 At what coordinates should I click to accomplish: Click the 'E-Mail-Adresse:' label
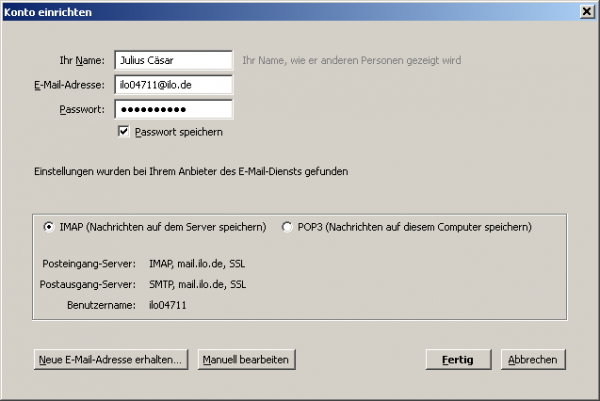69,85
